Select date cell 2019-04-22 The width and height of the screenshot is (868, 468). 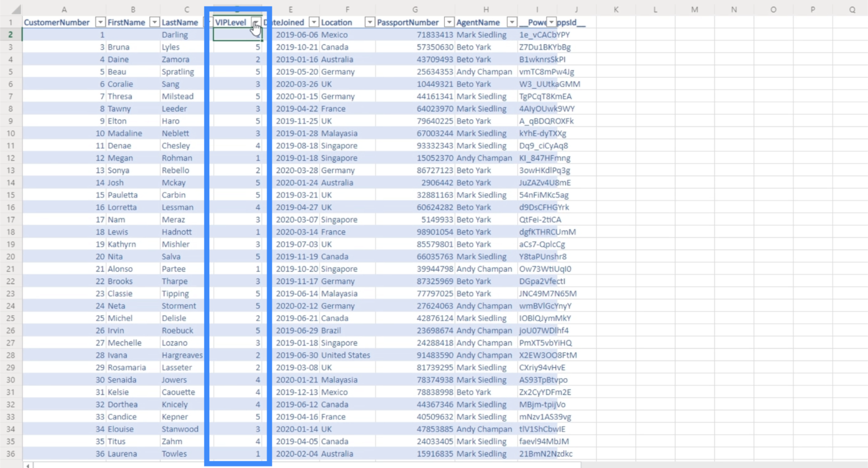coord(291,108)
